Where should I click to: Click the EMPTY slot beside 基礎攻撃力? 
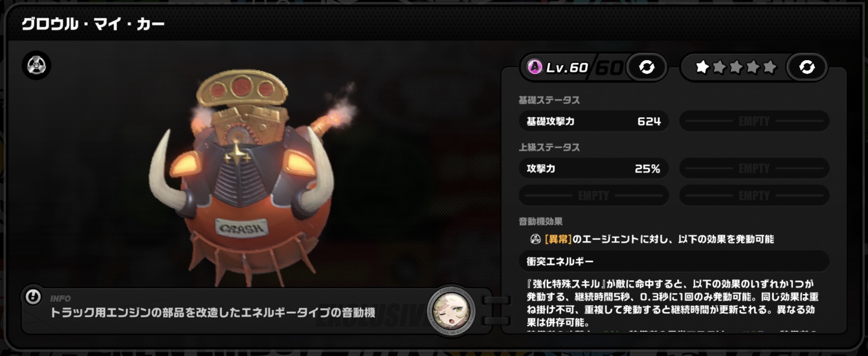click(754, 121)
